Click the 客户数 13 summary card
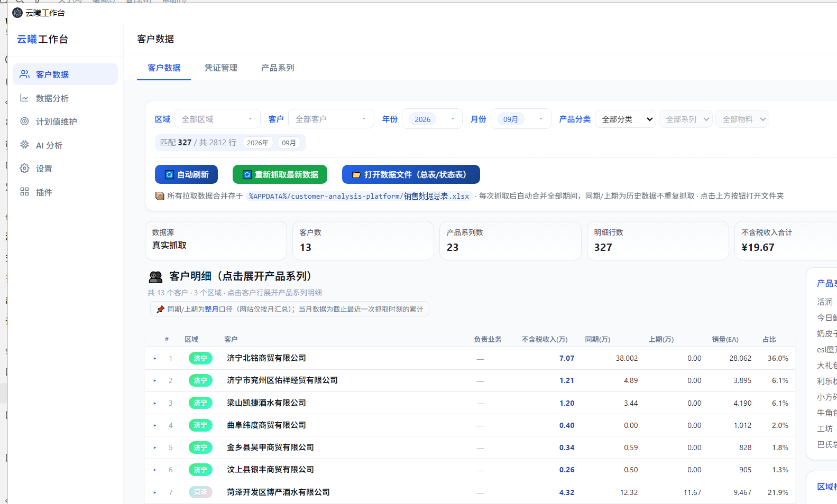Viewport: 837px width, 504px height. pyautogui.click(x=363, y=240)
